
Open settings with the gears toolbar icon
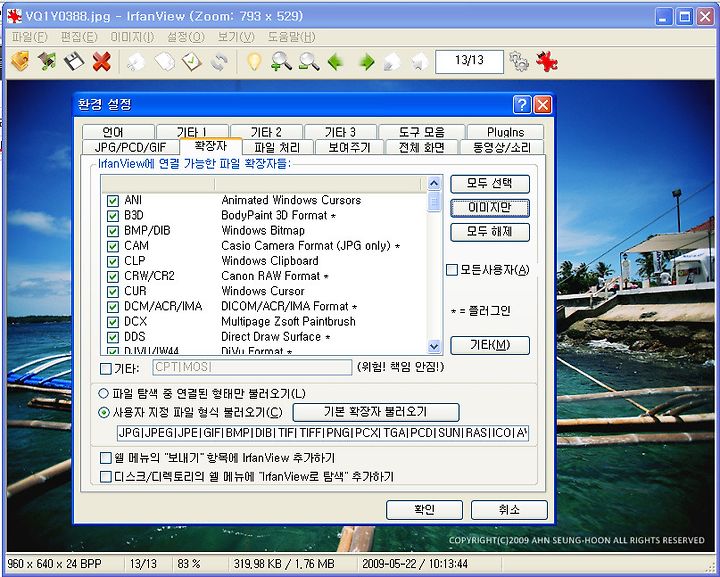click(519, 62)
